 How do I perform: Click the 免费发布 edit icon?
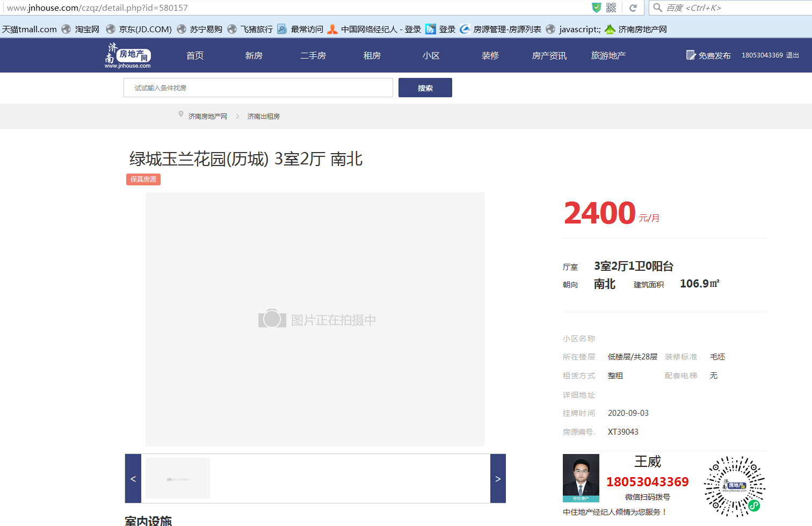point(691,55)
